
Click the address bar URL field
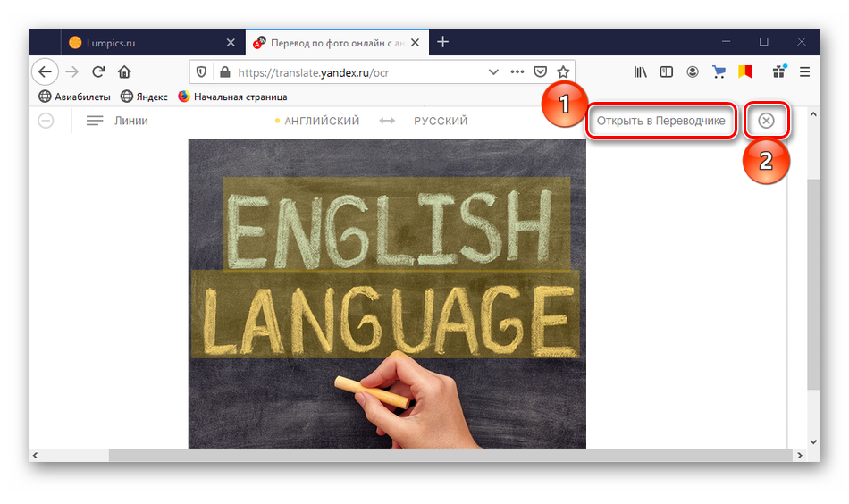(357, 72)
